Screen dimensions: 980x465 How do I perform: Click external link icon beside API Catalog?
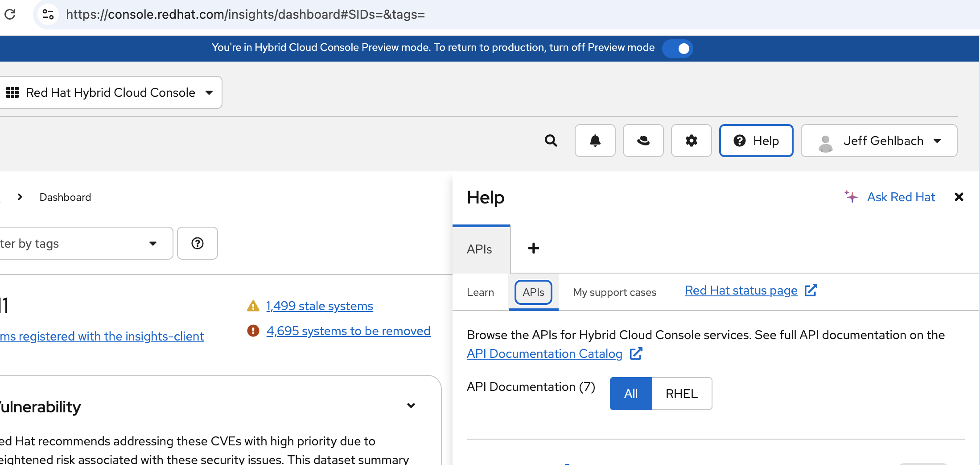[x=636, y=353]
